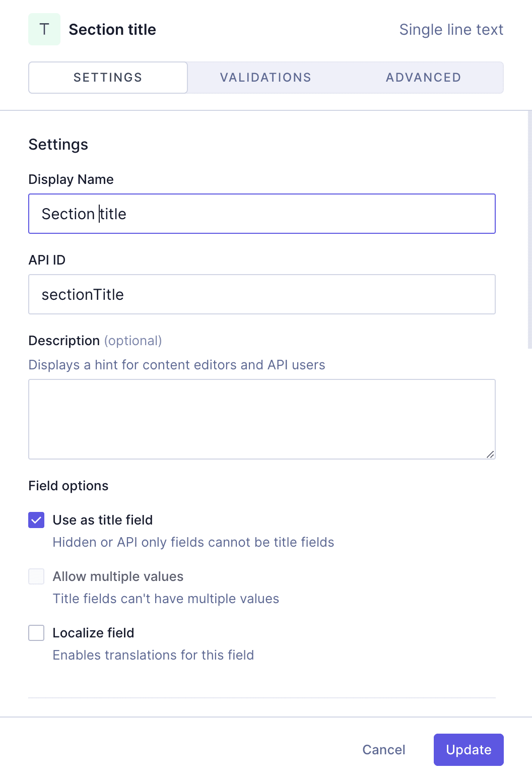Image resolution: width=532 pixels, height=780 pixels.
Task: Open the ADVANCED tab
Action: 423,77
